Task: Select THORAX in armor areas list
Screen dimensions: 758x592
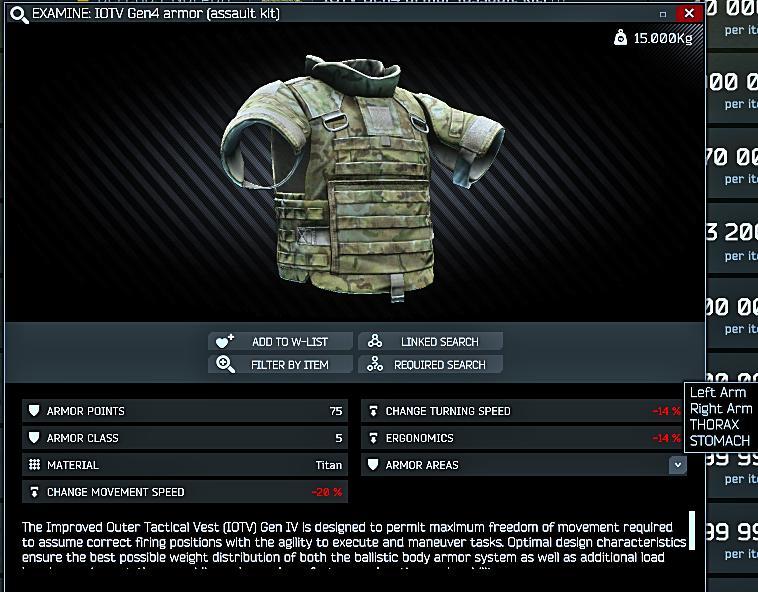Action: [714, 425]
